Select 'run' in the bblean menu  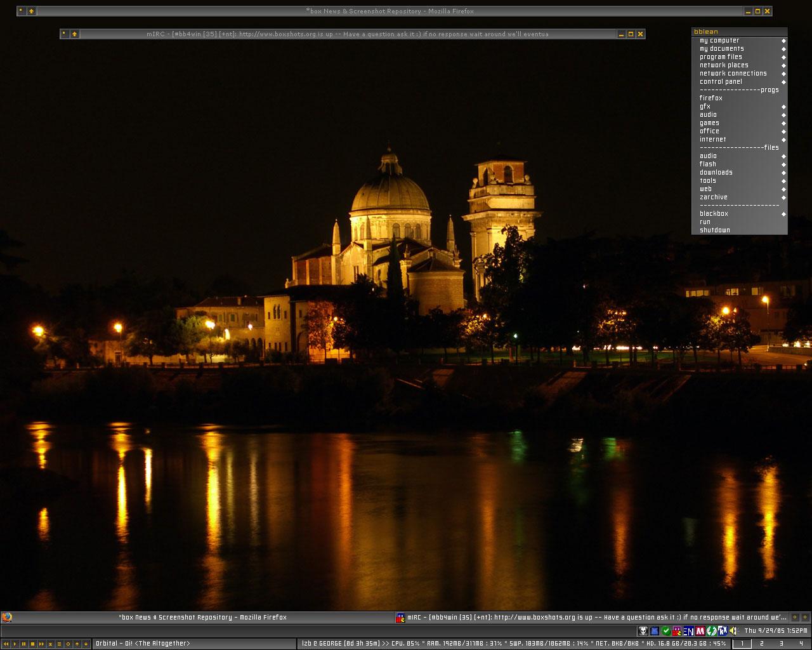705,222
